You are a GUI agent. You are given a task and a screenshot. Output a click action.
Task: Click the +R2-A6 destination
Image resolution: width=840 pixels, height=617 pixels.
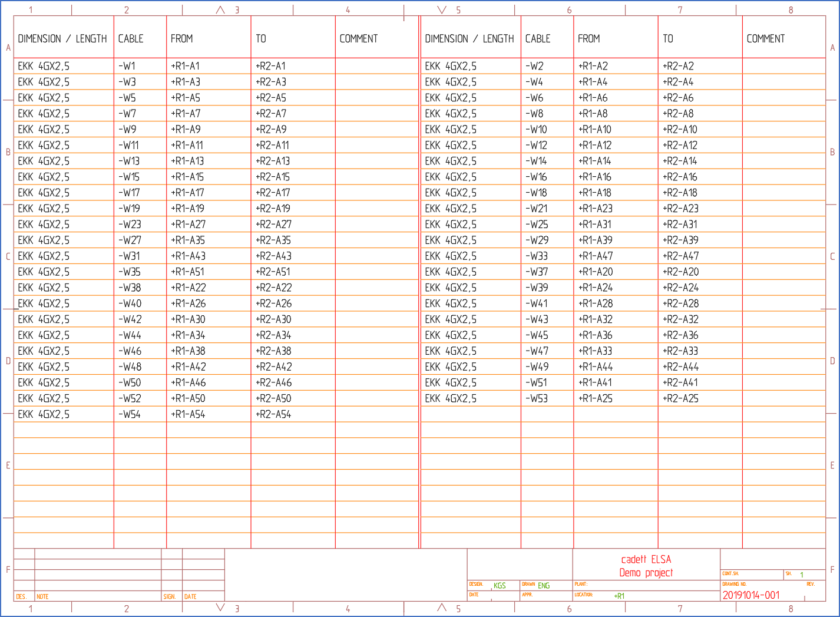pos(678,98)
